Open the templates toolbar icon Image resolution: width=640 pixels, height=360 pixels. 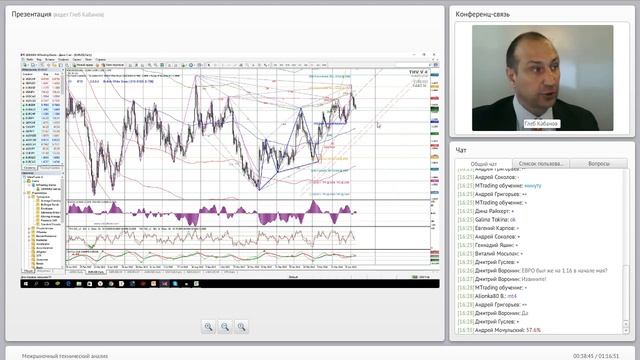[x=200, y=65]
